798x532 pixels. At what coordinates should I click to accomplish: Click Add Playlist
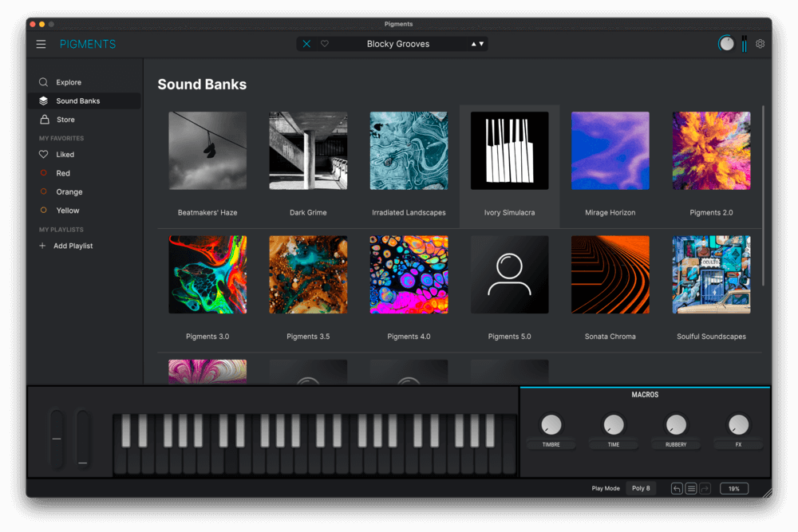coord(73,246)
